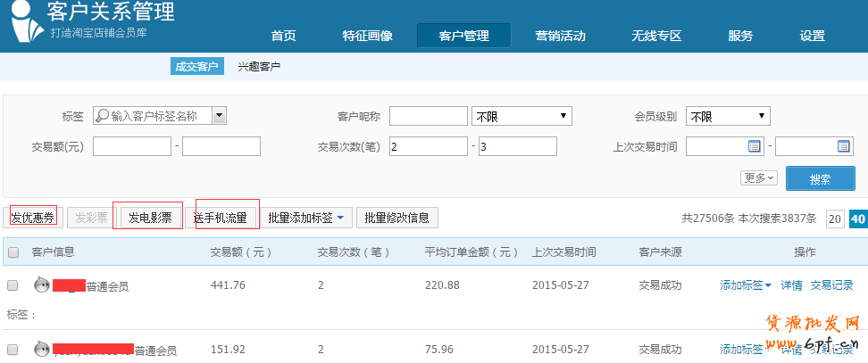Open calendar picker for start transaction date
The width and height of the screenshot is (868, 363).
click(754, 146)
